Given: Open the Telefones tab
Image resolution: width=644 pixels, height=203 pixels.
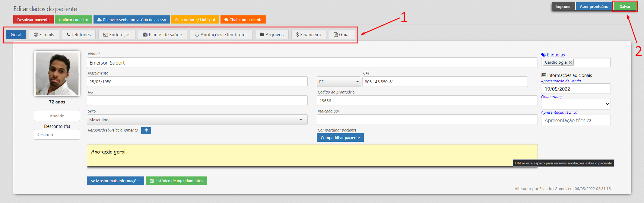Looking at the screenshot, I should pos(79,35).
